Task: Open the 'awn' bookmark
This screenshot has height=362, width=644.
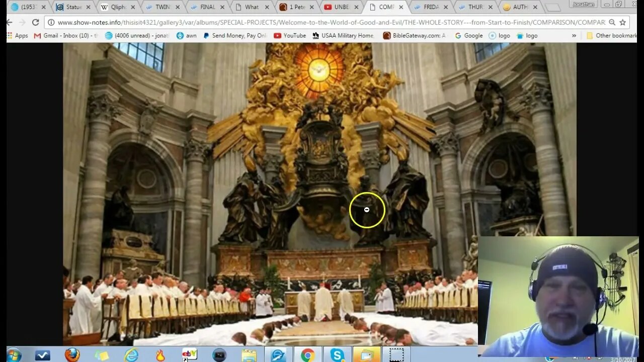Action: [x=186, y=36]
